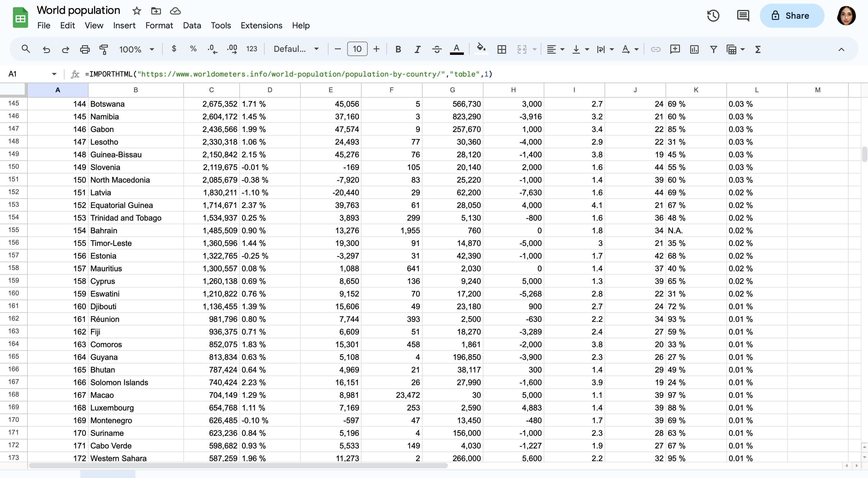Open the fill color picker
Viewport: 868px width, 478px height.
point(481,49)
